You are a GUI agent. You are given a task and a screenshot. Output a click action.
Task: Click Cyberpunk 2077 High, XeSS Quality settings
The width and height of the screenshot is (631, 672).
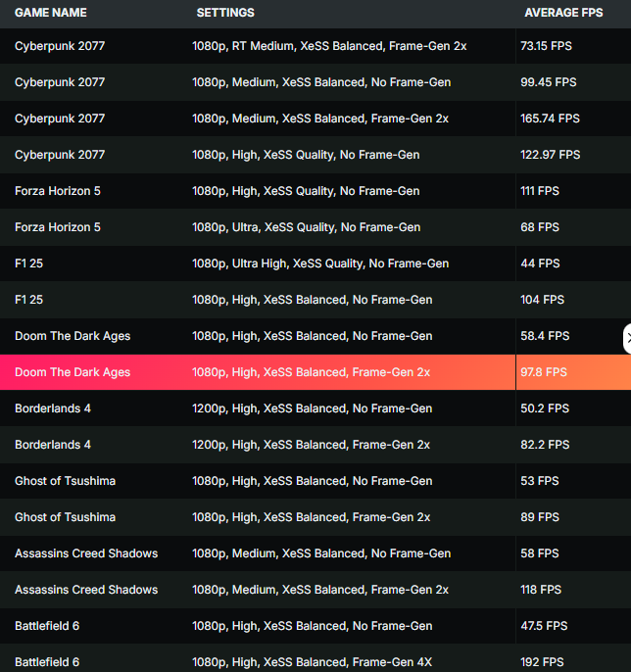[x=306, y=155]
